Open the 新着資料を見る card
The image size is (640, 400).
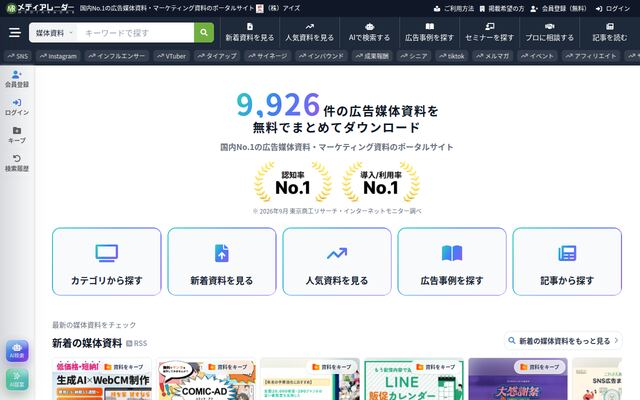coord(222,262)
